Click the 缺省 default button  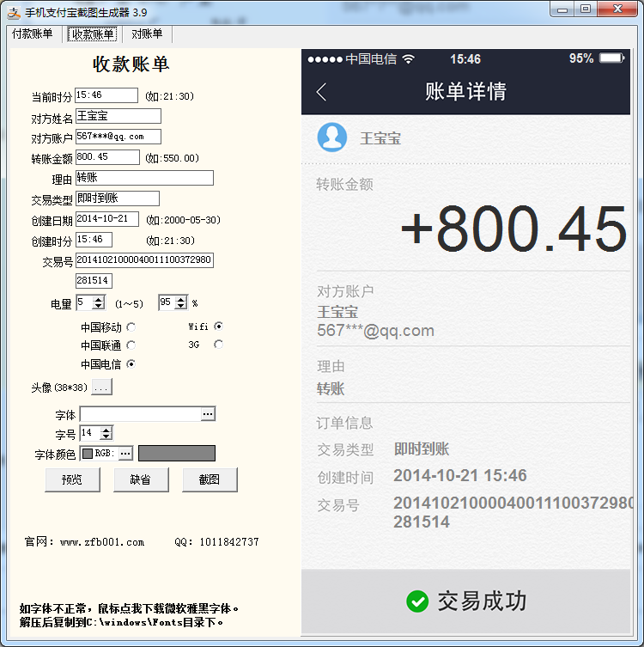click(141, 479)
